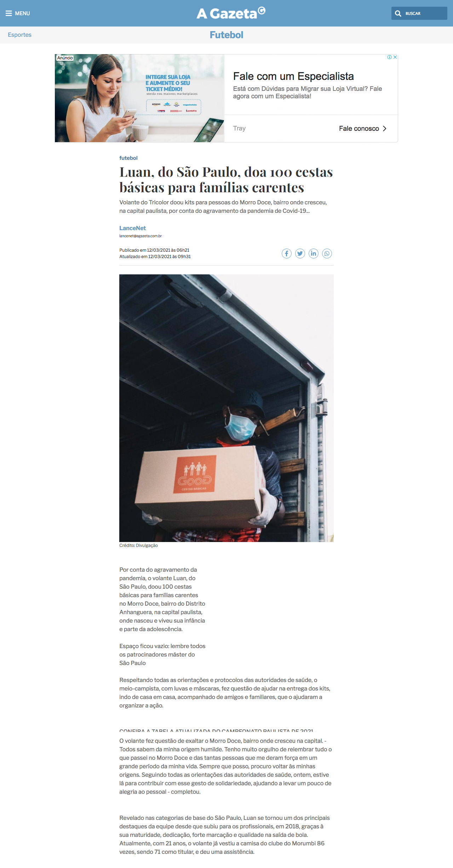Open the Esportes section link
This screenshot has height=868, width=453.
(20, 35)
